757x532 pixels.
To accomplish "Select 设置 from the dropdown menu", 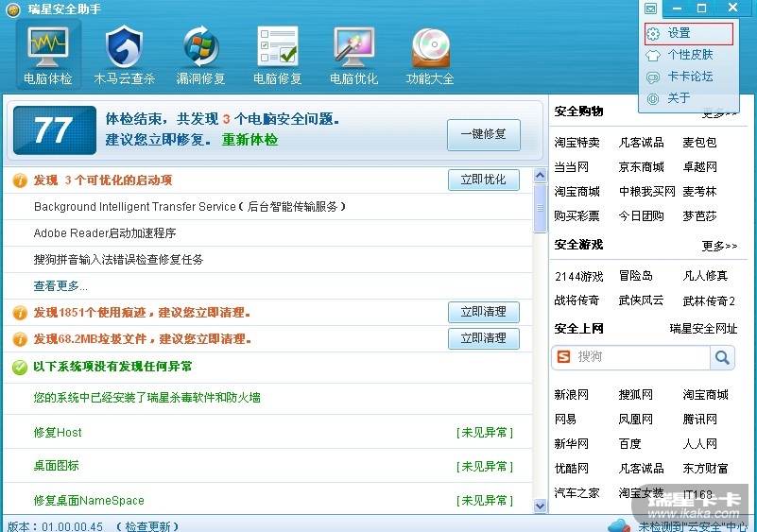I will coord(688,33).
